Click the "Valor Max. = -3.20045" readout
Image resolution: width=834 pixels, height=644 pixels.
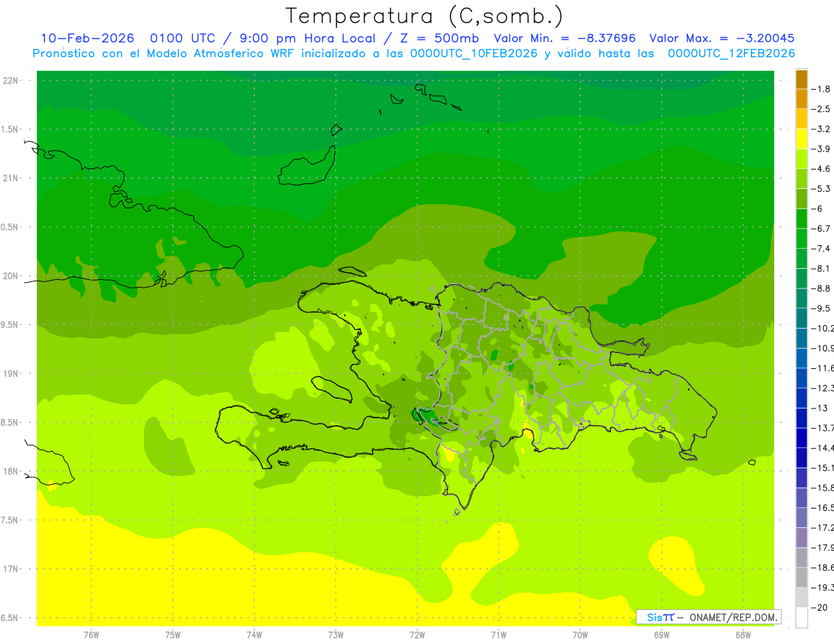coord(721,38)
